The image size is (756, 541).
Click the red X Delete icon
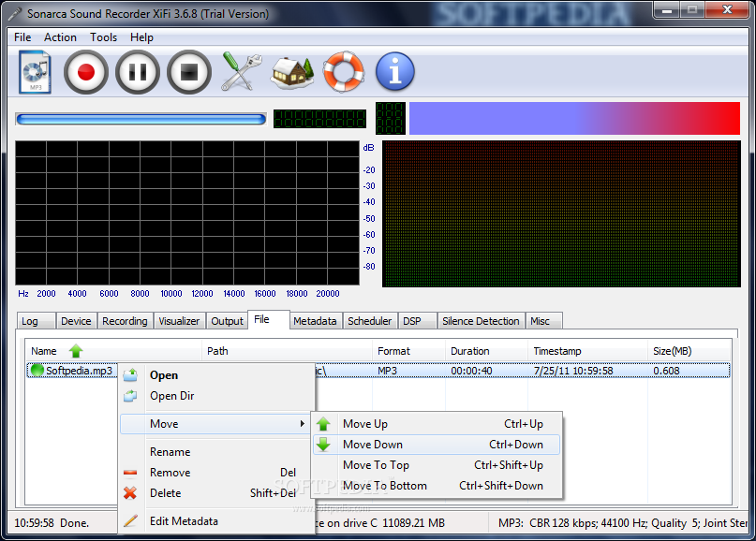tap(130, 493)
